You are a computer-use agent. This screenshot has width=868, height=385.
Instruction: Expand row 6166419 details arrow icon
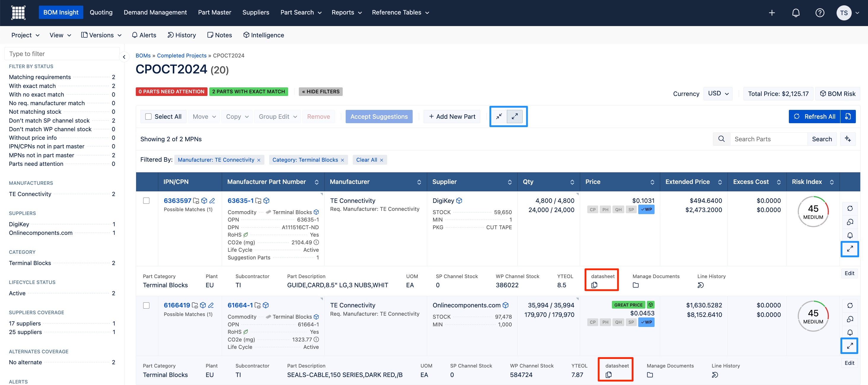(x=850, y=346)
